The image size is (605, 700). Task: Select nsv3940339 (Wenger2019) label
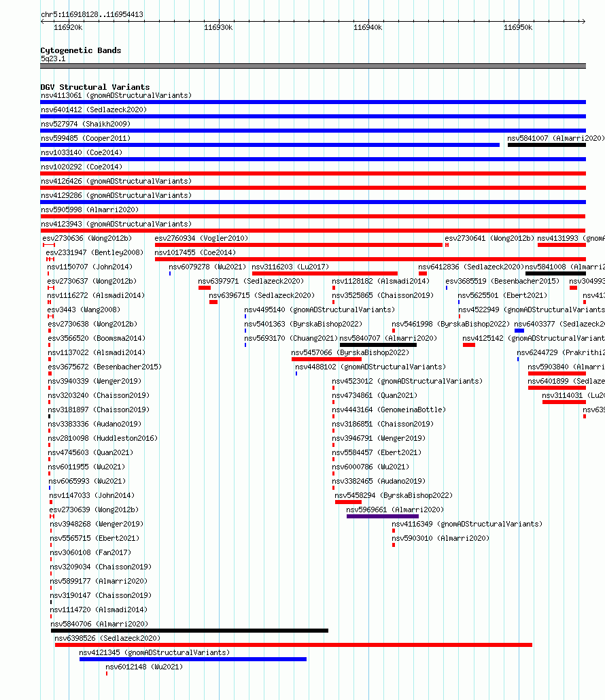94,381
